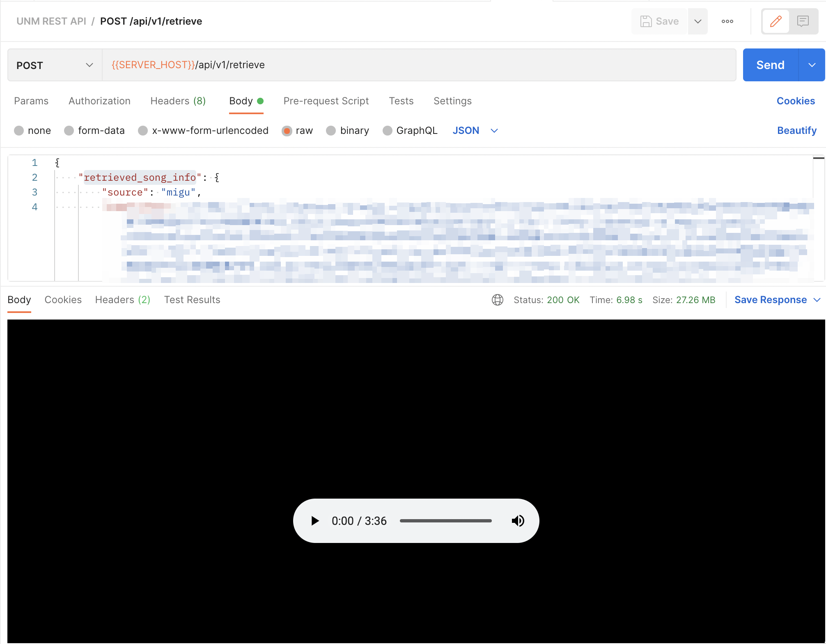The height and width of the screenshot is (644, 826).
Task: Open the comments panel icon
Action: 803,21
